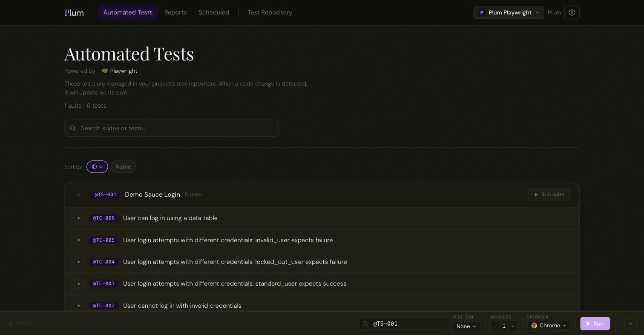This screenshot has height=335, width=644.
Task: Open the Plum Playwright project dropdown
Action: tap(509, 13)
